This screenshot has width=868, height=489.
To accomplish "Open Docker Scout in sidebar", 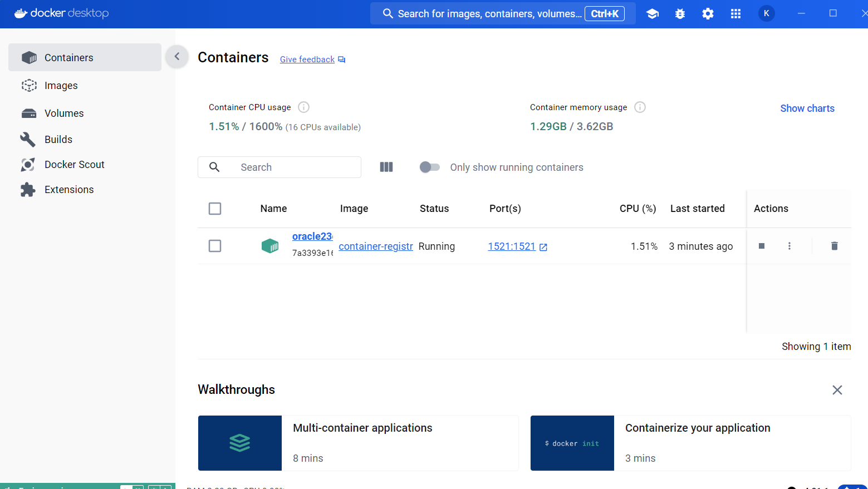I will coord(85,165).
